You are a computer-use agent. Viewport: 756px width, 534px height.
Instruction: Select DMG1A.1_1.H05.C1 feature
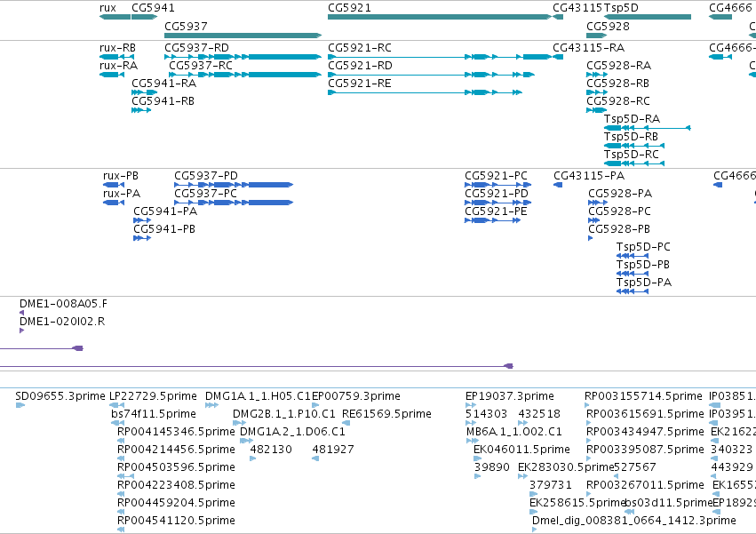pyautogui.click(x=211, y=405)
